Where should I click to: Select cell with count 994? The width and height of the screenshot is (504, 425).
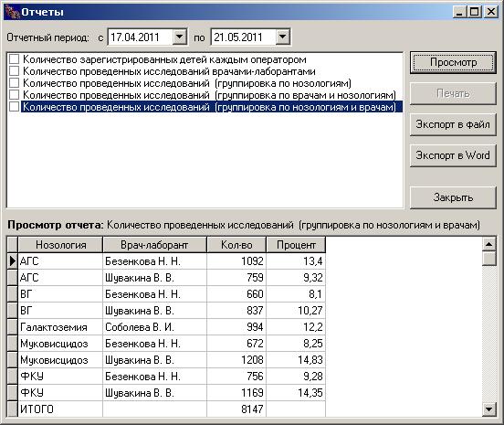236,327
